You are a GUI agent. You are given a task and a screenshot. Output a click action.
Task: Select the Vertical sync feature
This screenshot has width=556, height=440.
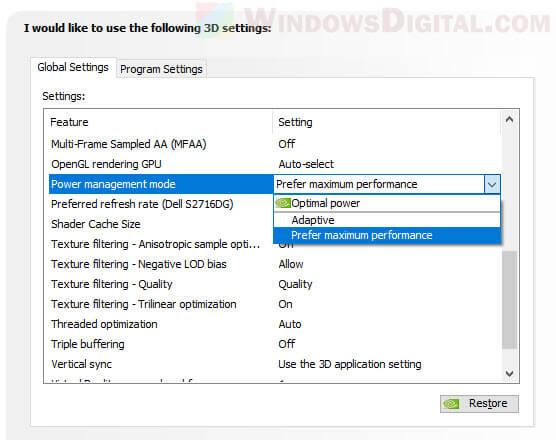click(x=81, y=364)
